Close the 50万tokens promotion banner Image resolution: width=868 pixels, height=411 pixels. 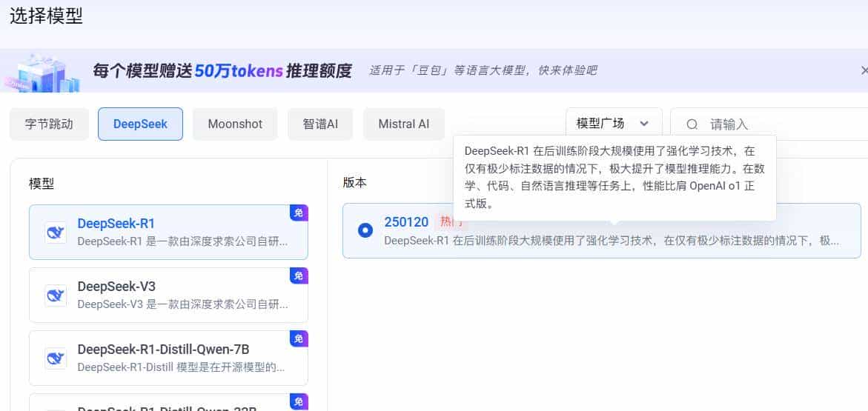click(x=864, y=70)
